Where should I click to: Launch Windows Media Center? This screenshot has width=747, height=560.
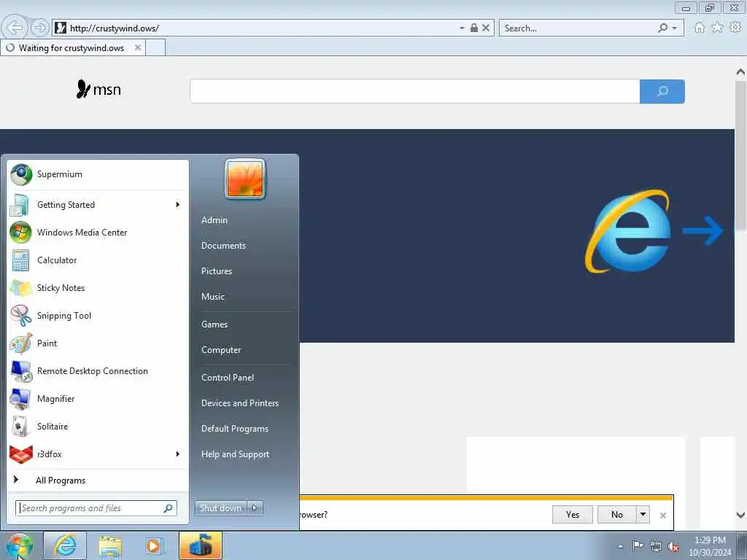pyautogui.click(x=98, y=233)
